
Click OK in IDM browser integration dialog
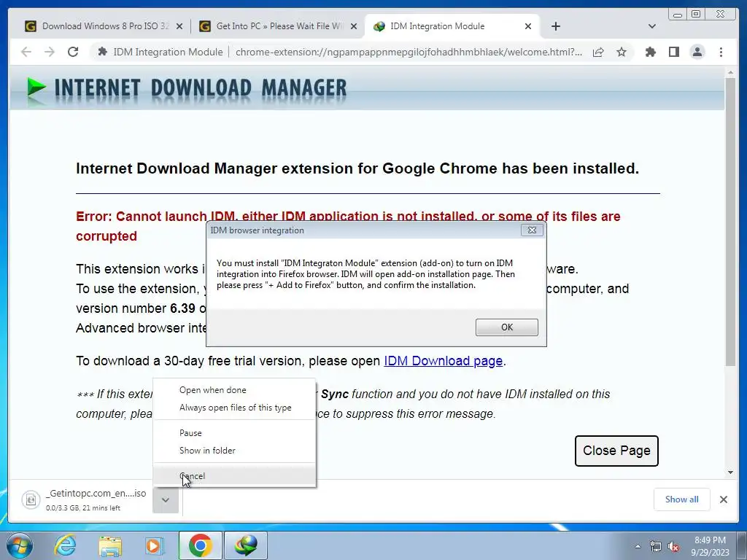point(506,327)
